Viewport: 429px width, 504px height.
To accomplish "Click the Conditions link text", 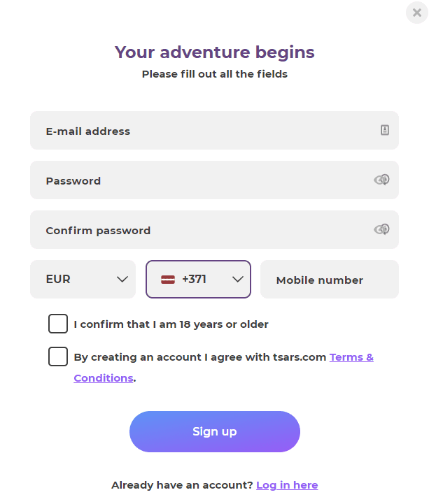I will (x=104, y=378).
